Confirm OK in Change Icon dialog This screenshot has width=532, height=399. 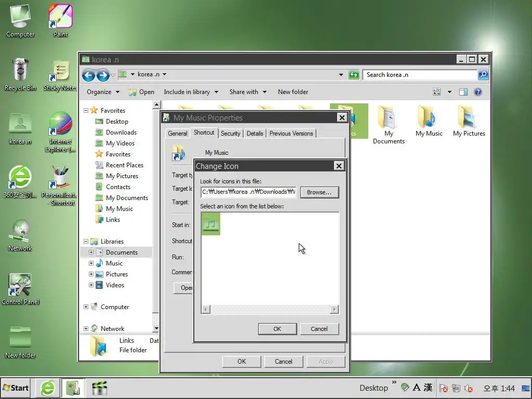pos(277,329)
